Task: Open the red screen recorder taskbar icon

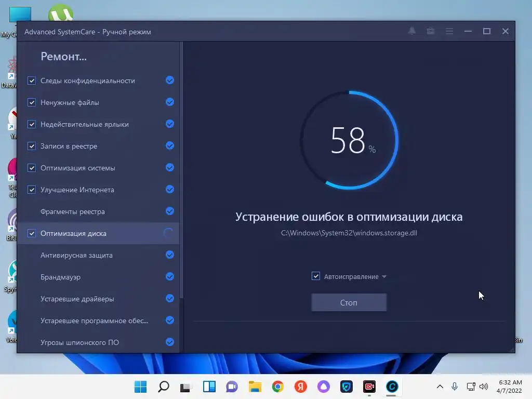Action: point(369,387)
